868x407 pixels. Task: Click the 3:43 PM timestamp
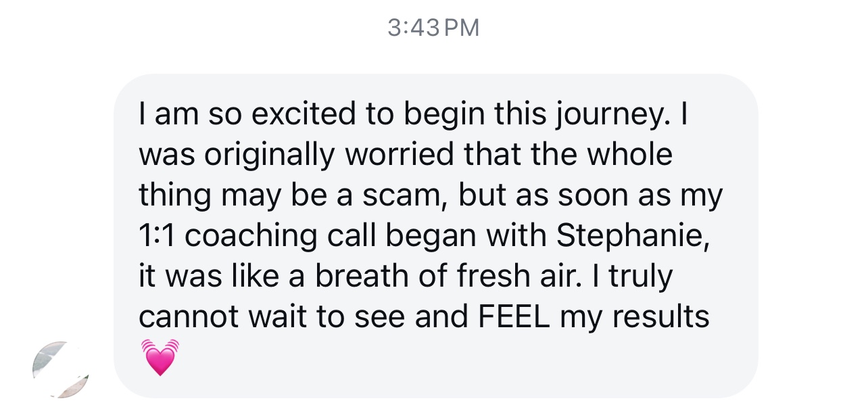tap(433, 28)
